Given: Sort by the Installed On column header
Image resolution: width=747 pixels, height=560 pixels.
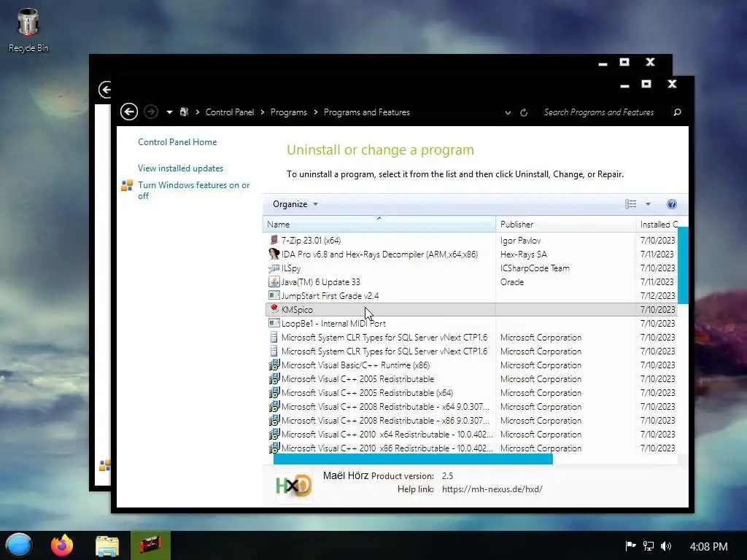Looking at the screenshot, I should click(x=659, y=225).
